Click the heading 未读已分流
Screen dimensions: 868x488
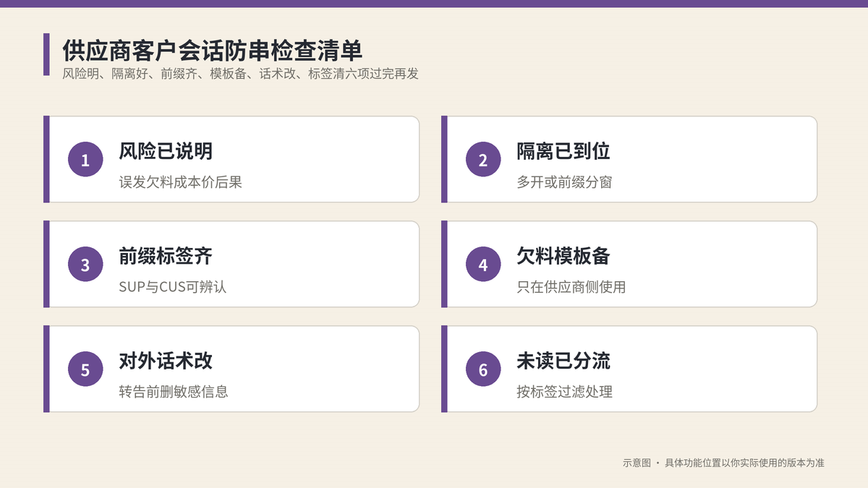(x=563, y=361)
